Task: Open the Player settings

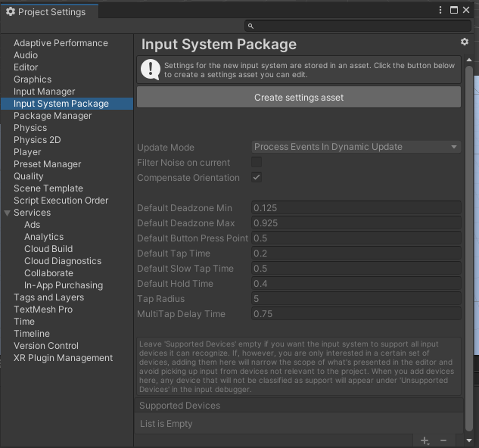Action: point(27,152)
